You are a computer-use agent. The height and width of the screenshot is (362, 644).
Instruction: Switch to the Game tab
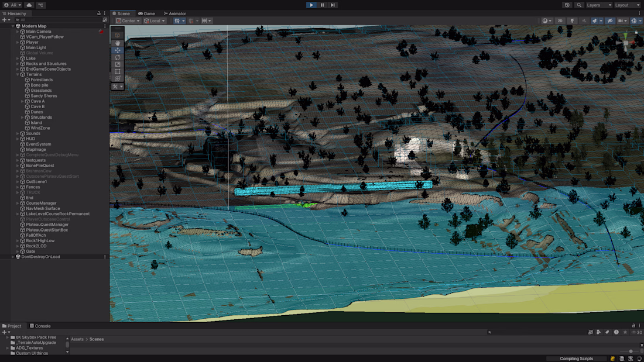(x=146, y=13)
